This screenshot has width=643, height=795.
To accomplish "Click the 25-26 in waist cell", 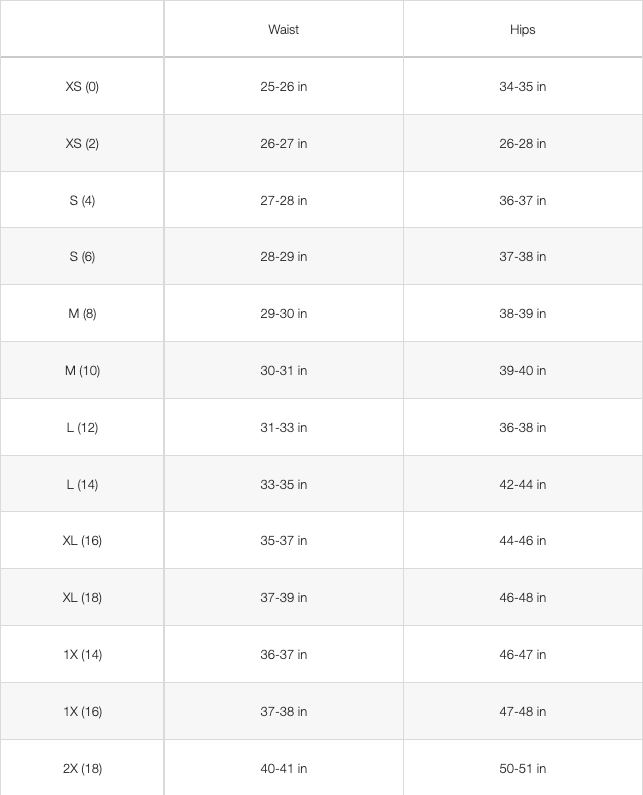I will 283,87.
